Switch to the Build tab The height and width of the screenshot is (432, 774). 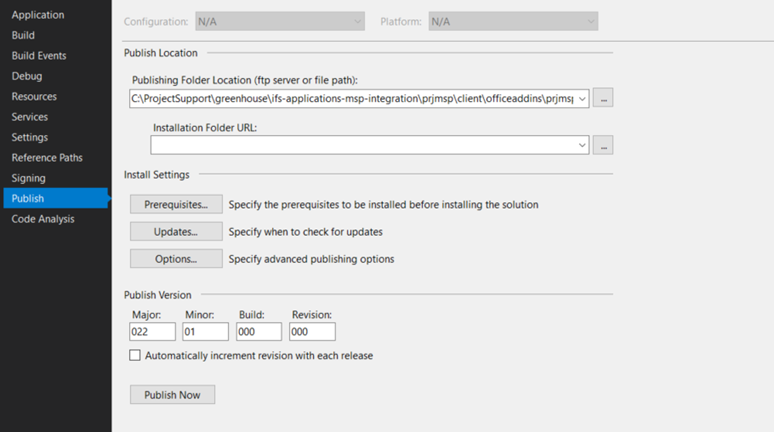[23, 35]
